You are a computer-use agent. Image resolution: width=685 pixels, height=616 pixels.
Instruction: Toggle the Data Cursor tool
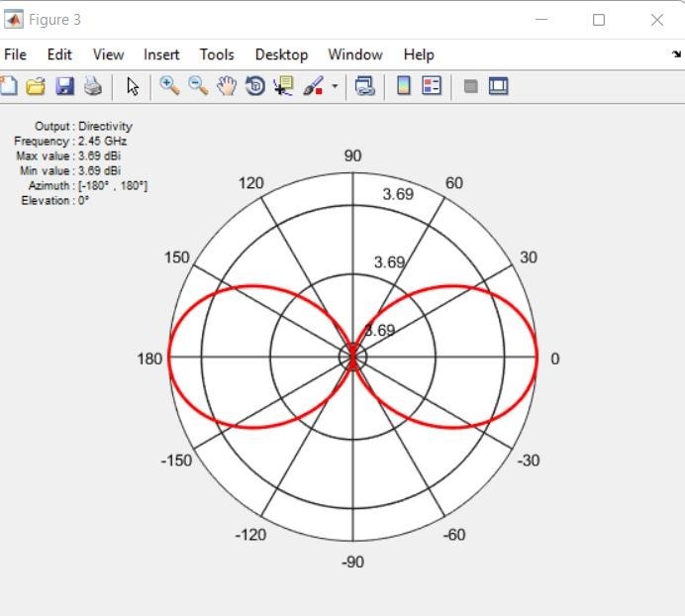[283, 86]
